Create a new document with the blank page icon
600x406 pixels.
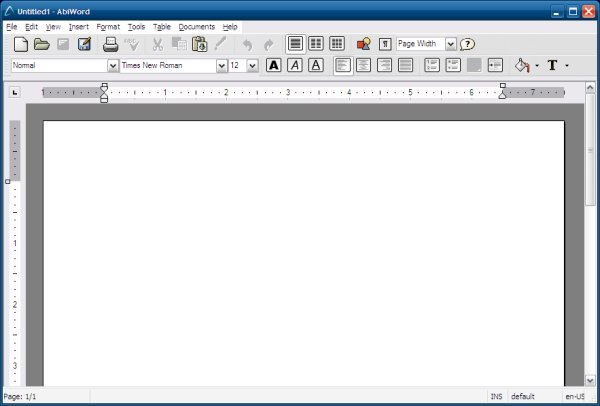click(x=21, y=44)
